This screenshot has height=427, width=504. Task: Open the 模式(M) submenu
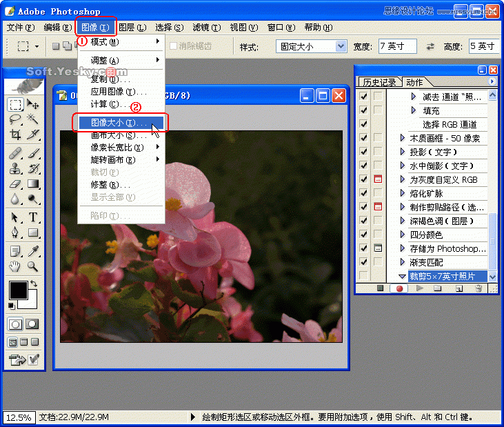coord(121,42)
